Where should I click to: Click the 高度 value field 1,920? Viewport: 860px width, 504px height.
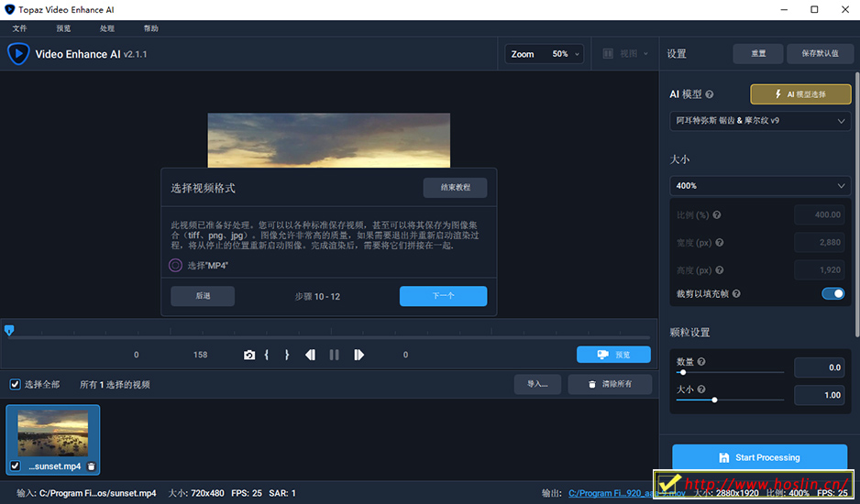(x=820, y=269)
